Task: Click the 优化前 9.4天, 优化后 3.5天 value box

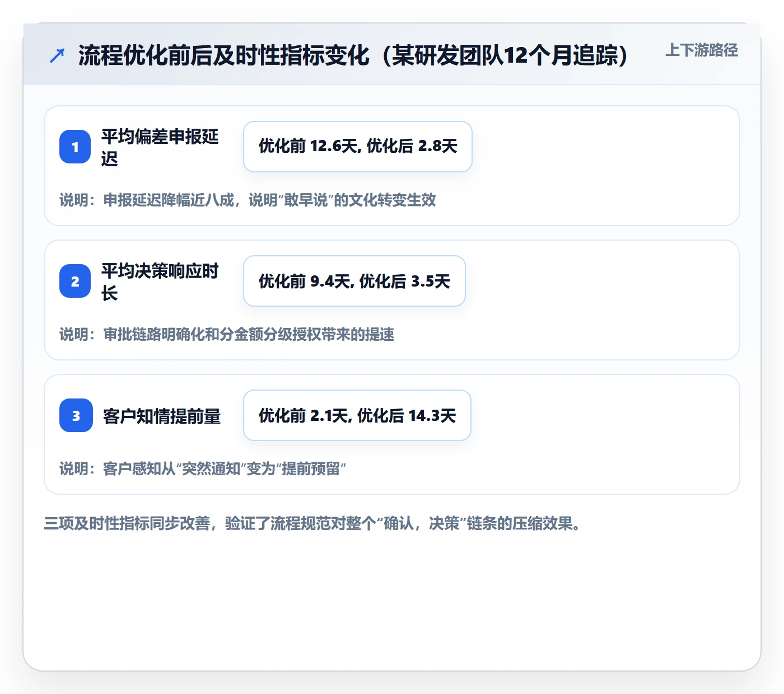Action: tap(354, 281)
